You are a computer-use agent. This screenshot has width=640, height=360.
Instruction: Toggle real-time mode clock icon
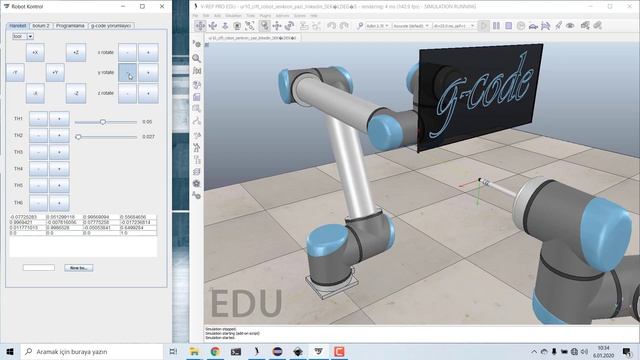521,26
